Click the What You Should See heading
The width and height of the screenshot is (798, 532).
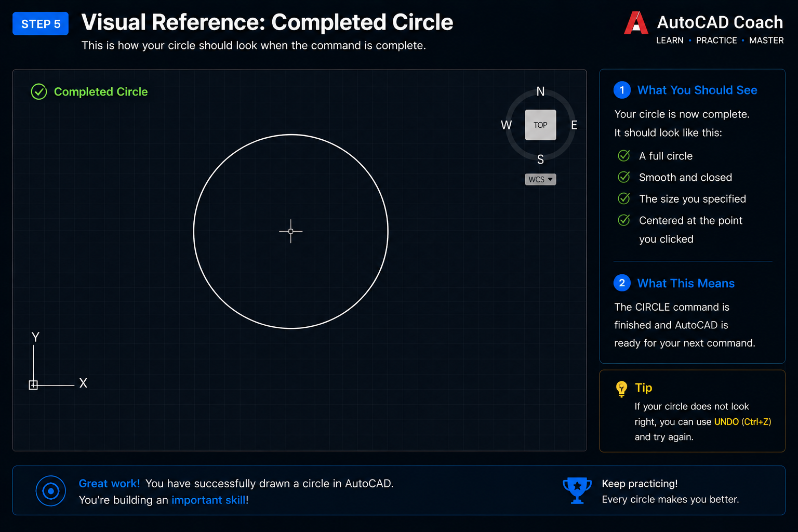pos(697,90)
